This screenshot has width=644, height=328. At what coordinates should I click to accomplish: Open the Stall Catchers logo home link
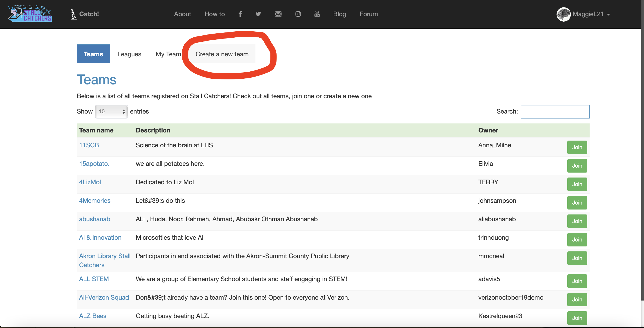(x=30, y=14)
